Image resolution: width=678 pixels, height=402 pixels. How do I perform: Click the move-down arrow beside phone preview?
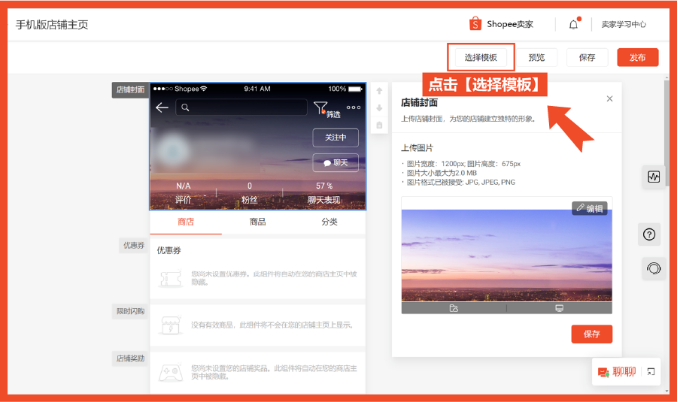[x=378, y=108]
